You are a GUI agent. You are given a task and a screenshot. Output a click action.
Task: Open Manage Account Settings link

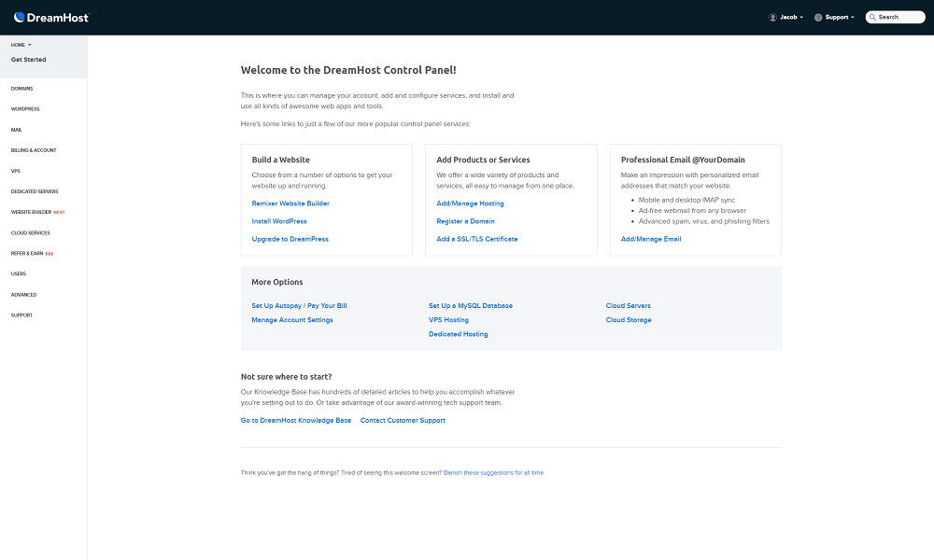coord(292,320)
